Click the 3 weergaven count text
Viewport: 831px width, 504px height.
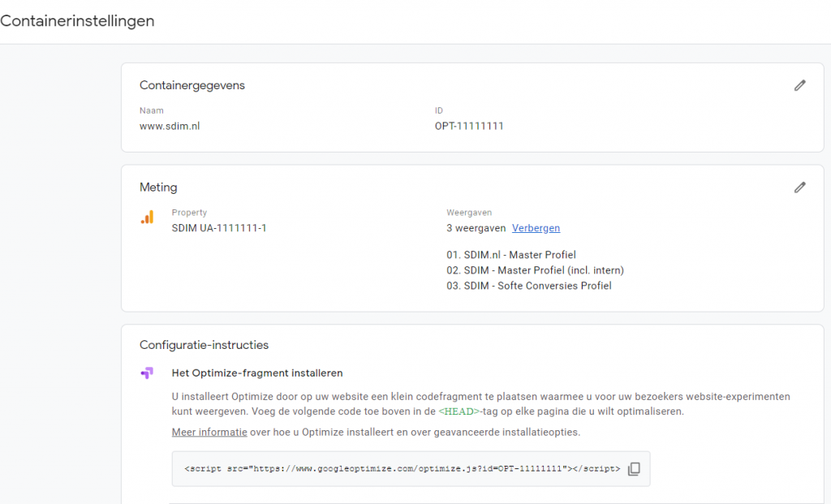click(476, 228)
